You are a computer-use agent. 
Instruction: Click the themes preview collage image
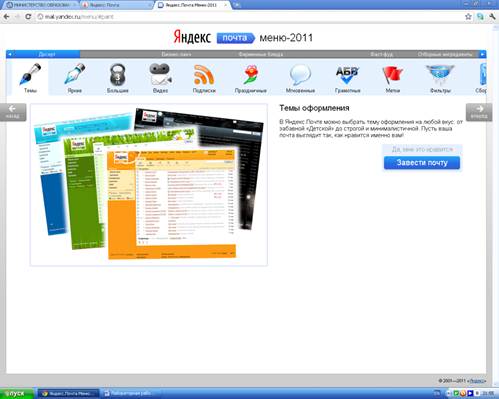(149, 185)
